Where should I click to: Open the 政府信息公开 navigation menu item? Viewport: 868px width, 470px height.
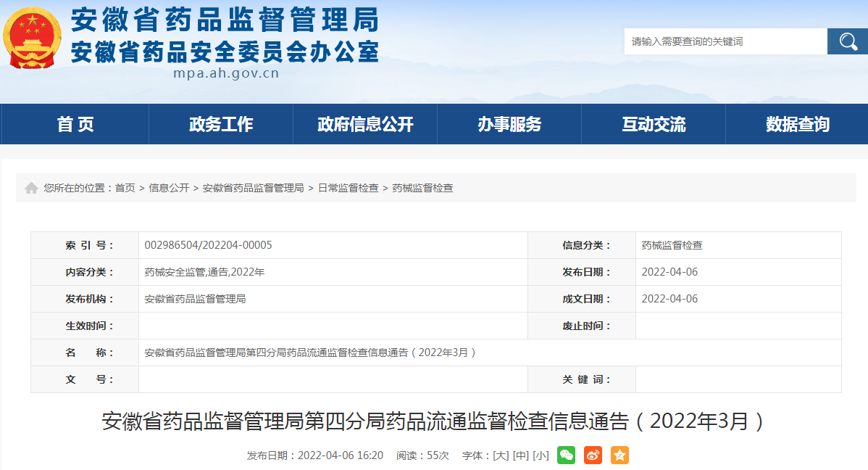(365, 124)
